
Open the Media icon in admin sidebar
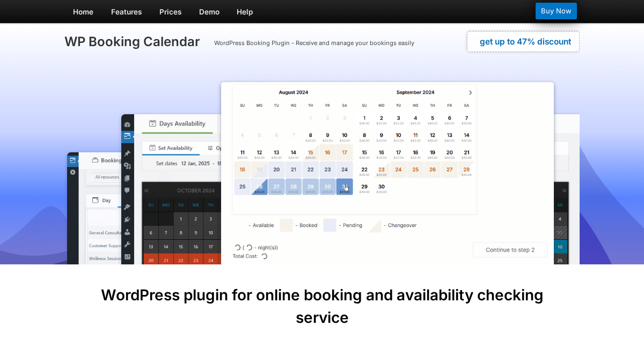click(127, 166)
